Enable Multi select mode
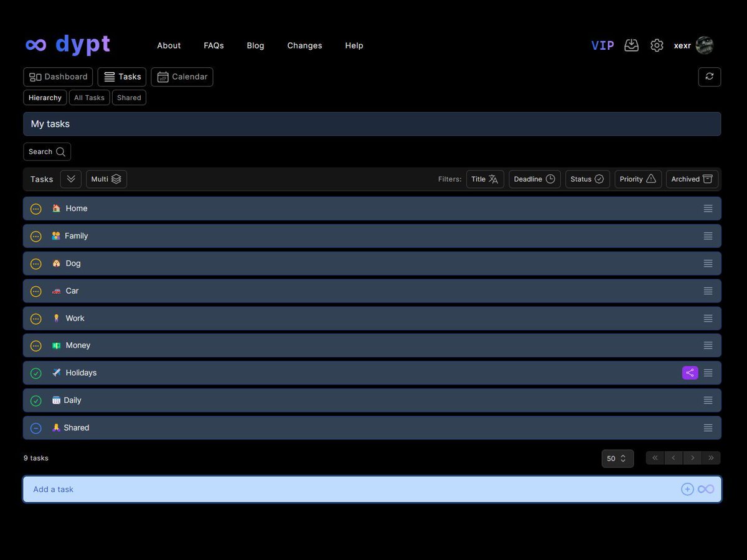747x560 pixels. [106, 179]
